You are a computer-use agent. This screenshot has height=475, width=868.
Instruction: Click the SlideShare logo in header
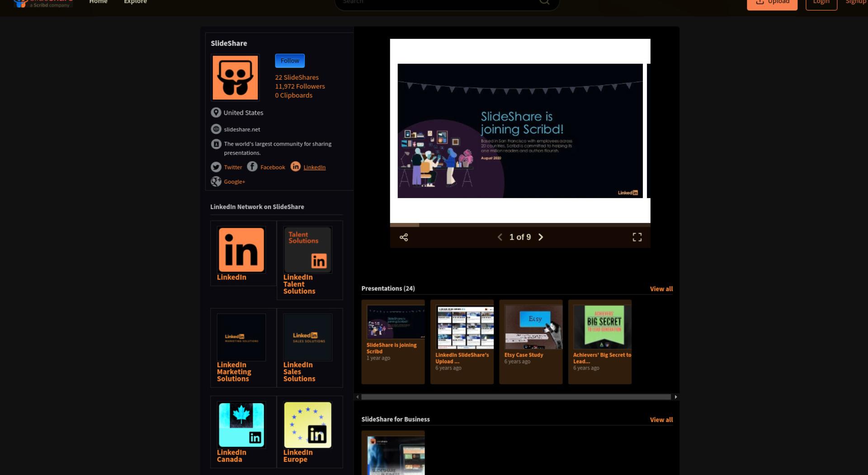point(43,3)
